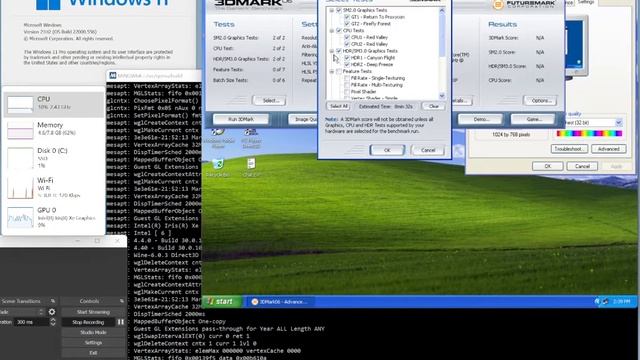Collapse Feature Tests tree node
Viewport: 640px width, 360px height.
(332, 71)
